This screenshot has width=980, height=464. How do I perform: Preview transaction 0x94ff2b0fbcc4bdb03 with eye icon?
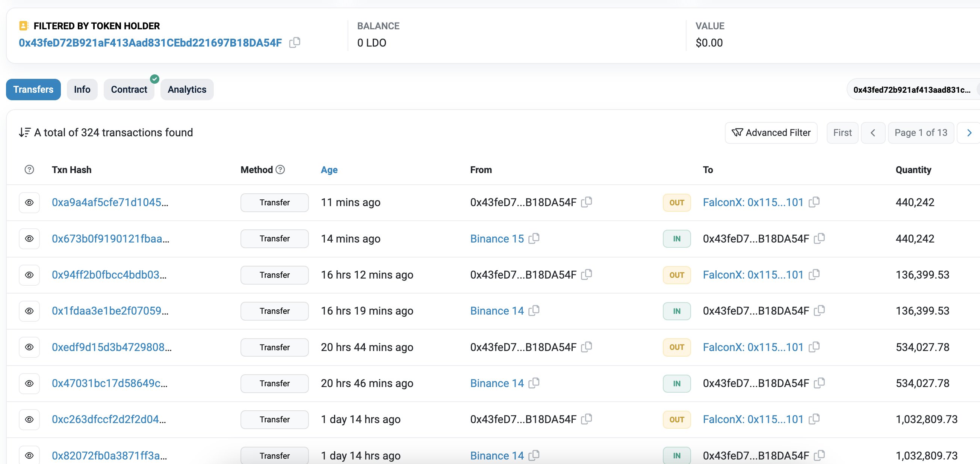[x=29, y=275]
